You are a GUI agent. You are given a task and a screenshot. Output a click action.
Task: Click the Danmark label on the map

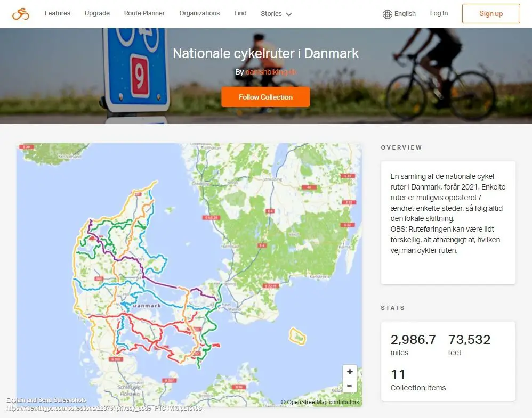click(147, 306)
